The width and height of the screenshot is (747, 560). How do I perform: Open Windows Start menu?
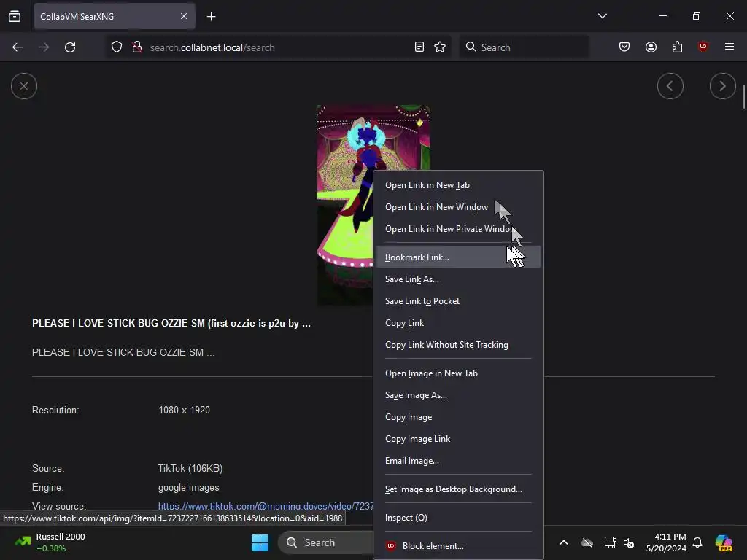[x=260, y=542]
